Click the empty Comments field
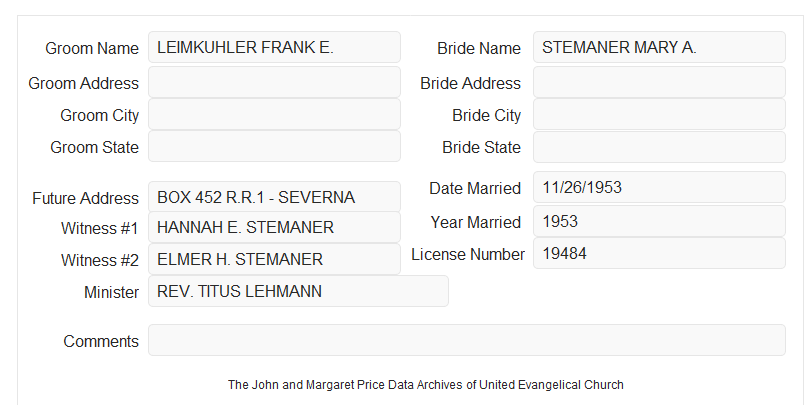Screen dimensions: 805x405 [x=467, y=340]
